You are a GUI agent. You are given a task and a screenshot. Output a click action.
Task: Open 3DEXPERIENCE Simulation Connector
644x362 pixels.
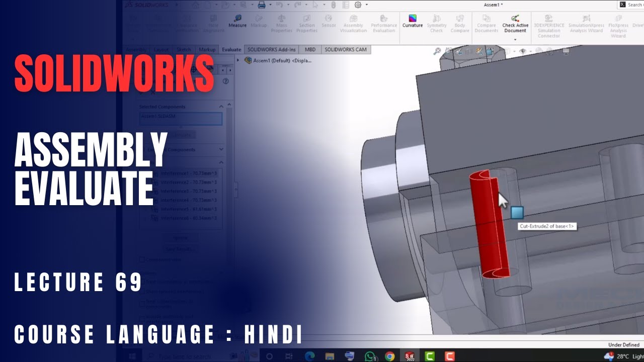tap(549, 27)
